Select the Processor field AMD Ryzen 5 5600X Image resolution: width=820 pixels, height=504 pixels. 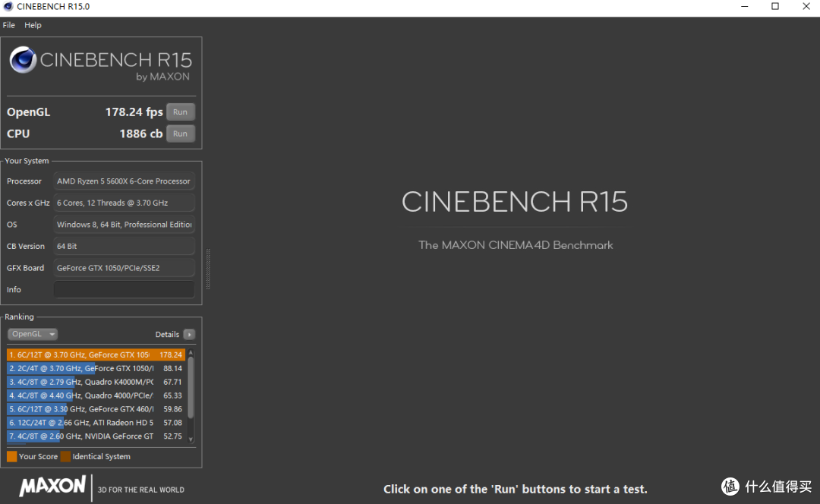pyautogui.click(x=124, y=181)
